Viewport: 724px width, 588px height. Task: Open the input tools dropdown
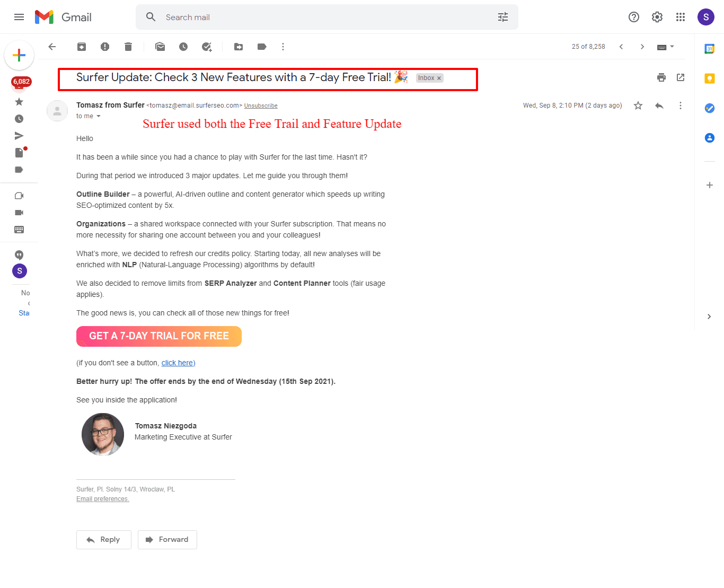666,47
